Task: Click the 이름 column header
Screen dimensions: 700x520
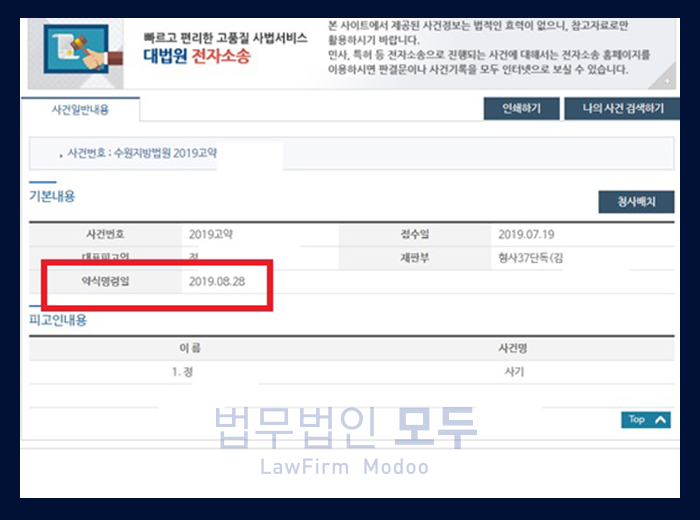Action: tap(189, 349)
